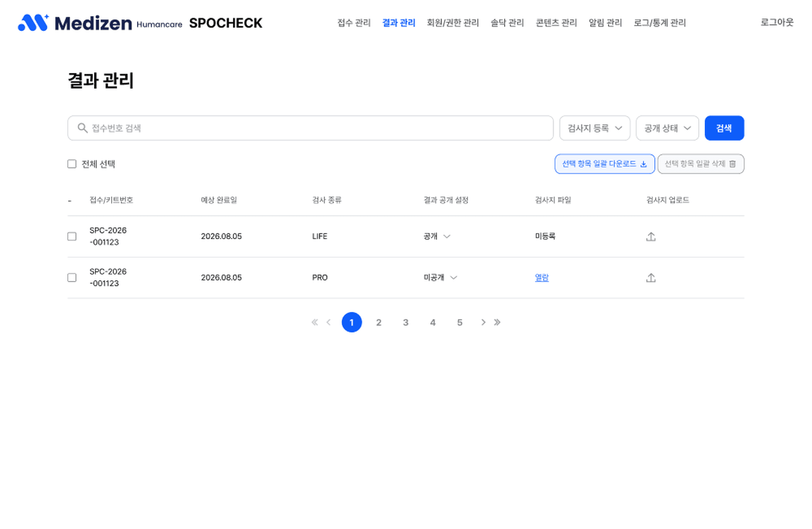Open the 알림 관리 menu
Screen dimensions: 812x529
606,23
